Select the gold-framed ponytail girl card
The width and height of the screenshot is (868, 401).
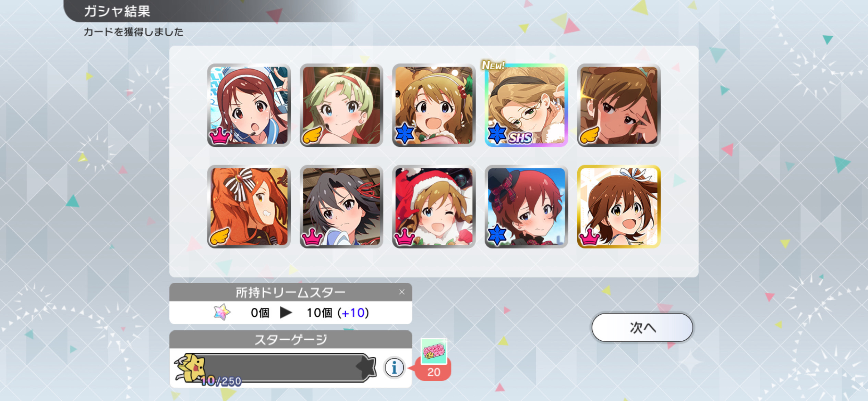619,207
